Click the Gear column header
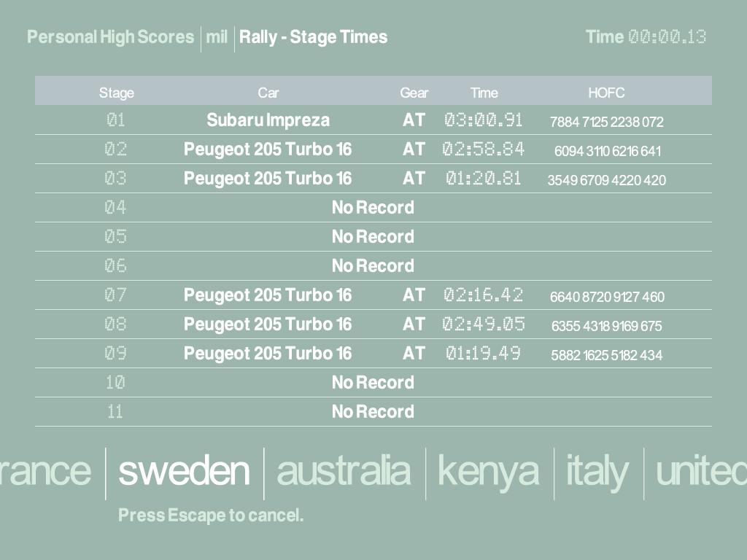Image resolution: width=747 pixels, height=560 pixels. coord(414,93)
